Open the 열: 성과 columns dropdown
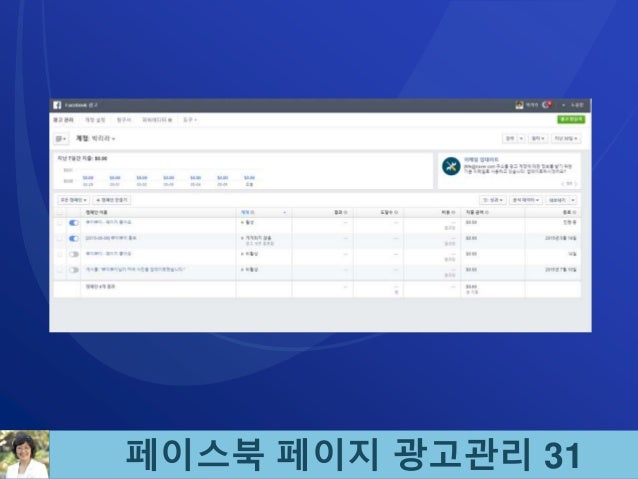Screen dimensions: 638x479 (x=493, y=200)
